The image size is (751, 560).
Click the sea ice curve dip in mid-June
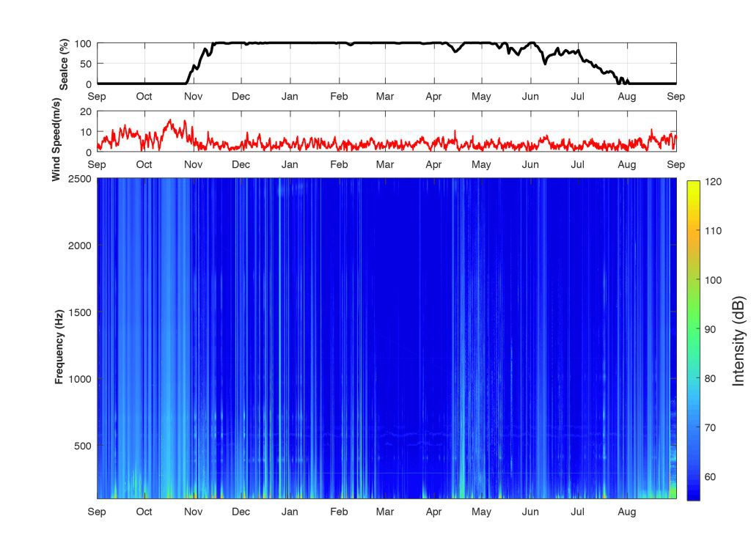tap(545, 63)
